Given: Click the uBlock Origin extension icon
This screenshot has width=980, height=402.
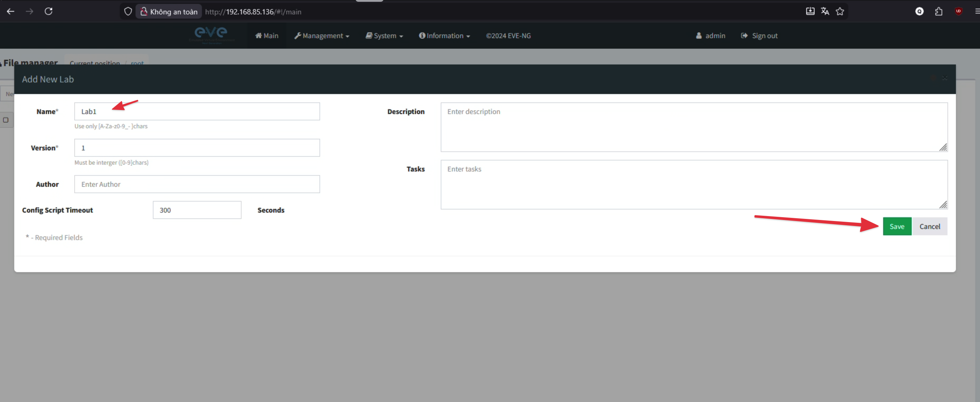Looking at the screenshot, I should pyautogui.click(x=958, y=11).
